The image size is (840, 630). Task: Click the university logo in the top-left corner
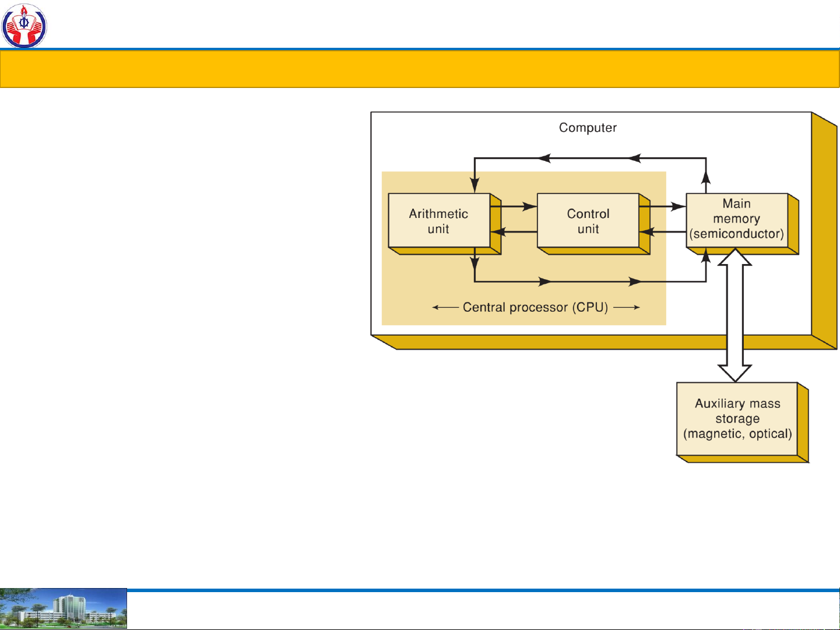pyautogui.click(x=24, y=26)
